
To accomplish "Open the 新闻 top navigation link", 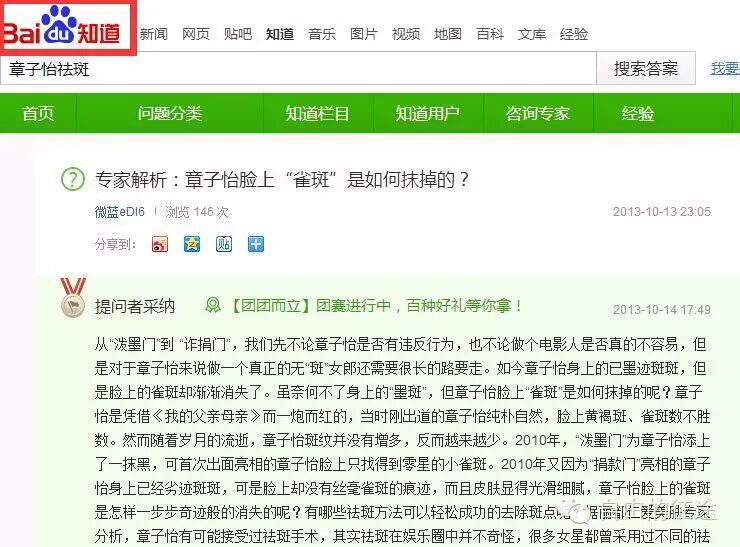I will point(154,34).
